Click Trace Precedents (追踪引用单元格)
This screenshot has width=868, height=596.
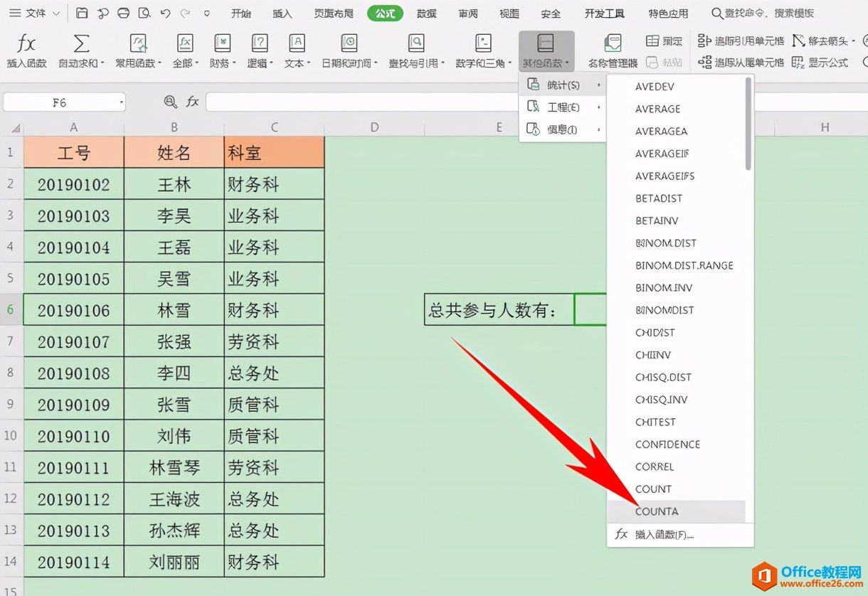pos(741,41)
